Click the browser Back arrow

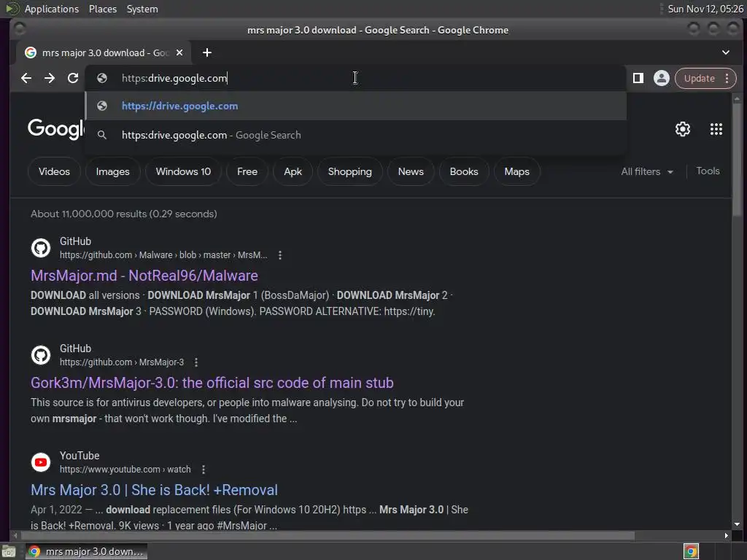point(26,78)
